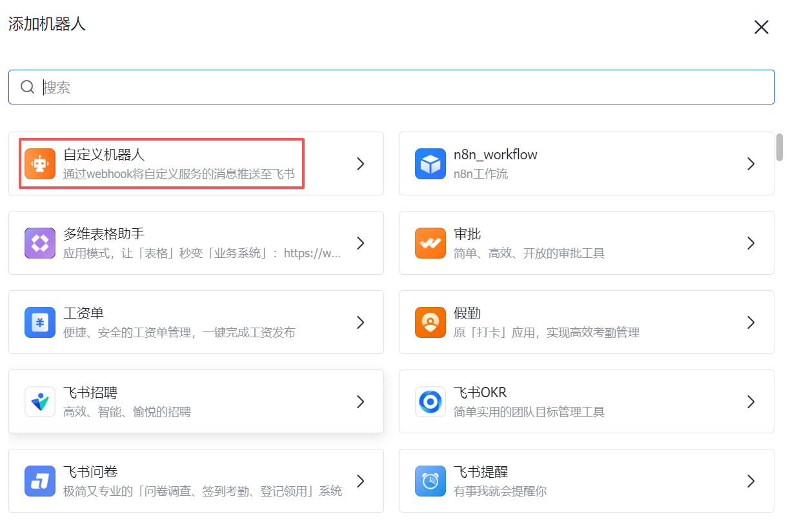Screen dimensions: 788x532
Task: Click description 通过webhook将自定义服务的消息推送至飞书
Action: click(179, 174)
